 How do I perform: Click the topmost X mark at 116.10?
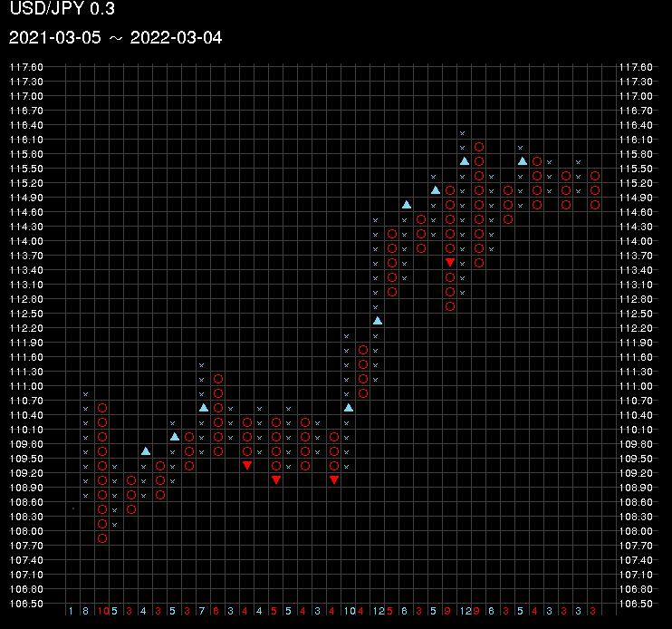(463, 133)
